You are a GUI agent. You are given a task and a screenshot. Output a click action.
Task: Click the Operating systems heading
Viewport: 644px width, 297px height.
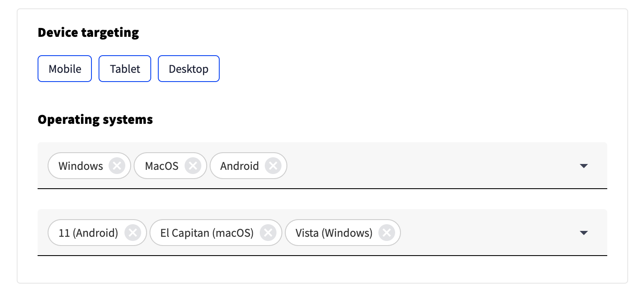tap(95, 120)
